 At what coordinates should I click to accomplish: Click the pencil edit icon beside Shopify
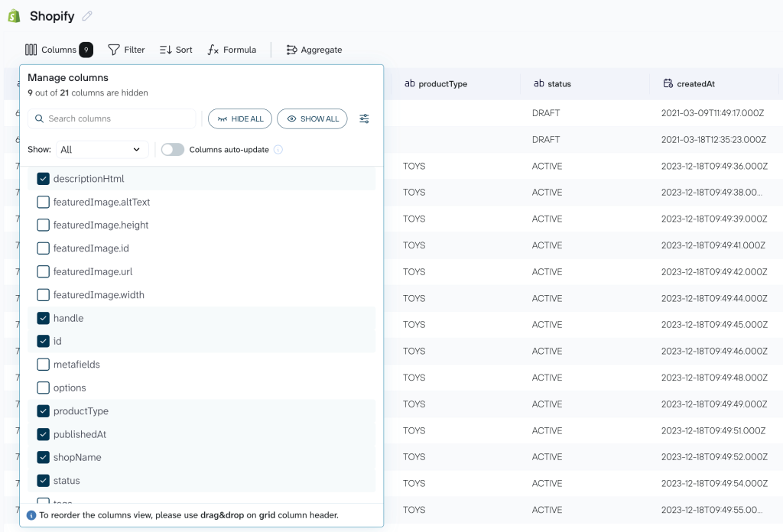coord(87,16)
